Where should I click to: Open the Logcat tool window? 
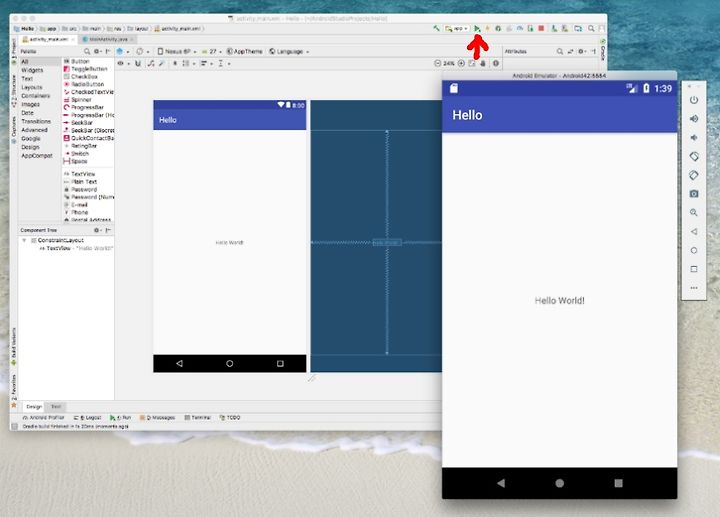pos(88,418)
